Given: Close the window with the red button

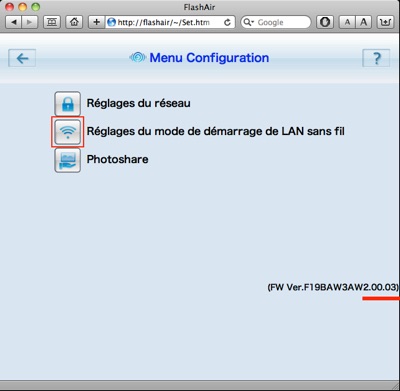Looking at the screenshot, I should [10, 7].
